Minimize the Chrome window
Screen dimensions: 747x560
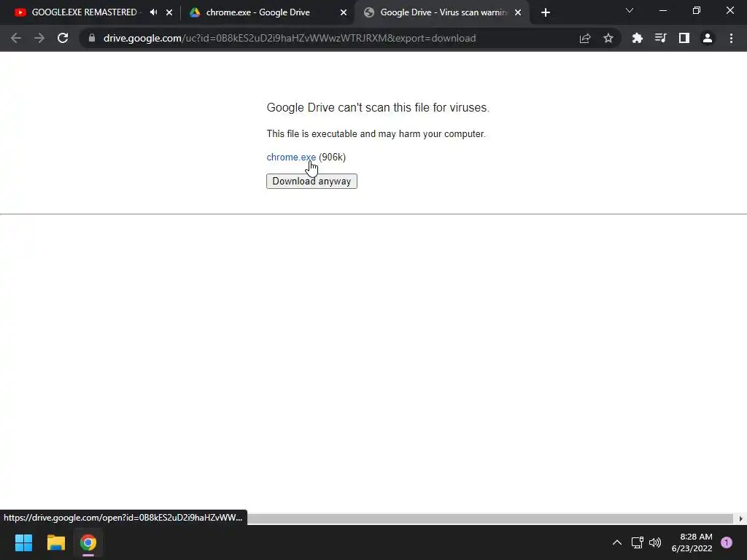pos(662,10)
